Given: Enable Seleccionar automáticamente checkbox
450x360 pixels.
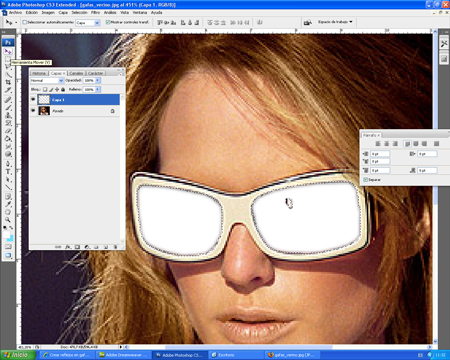Looking at the screenshot, I should 24,22.
